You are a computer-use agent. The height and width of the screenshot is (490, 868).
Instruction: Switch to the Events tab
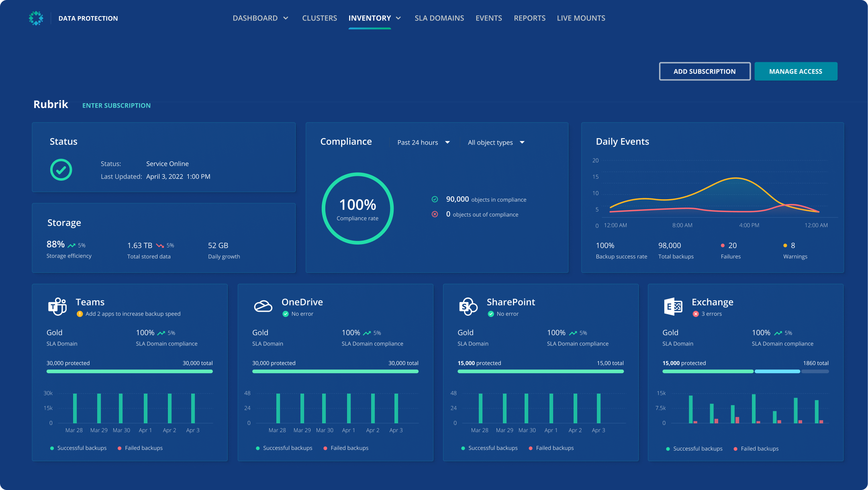pyautogui.click(x=489, y=18)
